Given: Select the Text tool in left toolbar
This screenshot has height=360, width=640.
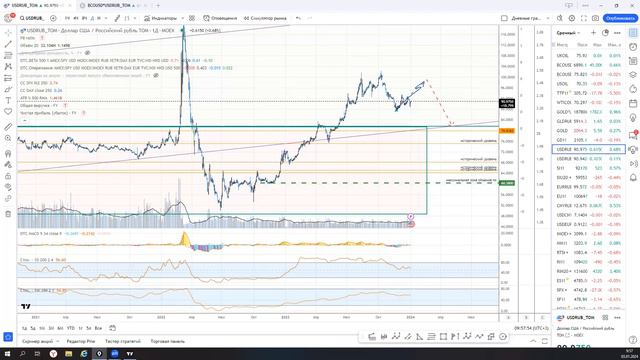Looking at the screenshot, I should coord(8,100).
